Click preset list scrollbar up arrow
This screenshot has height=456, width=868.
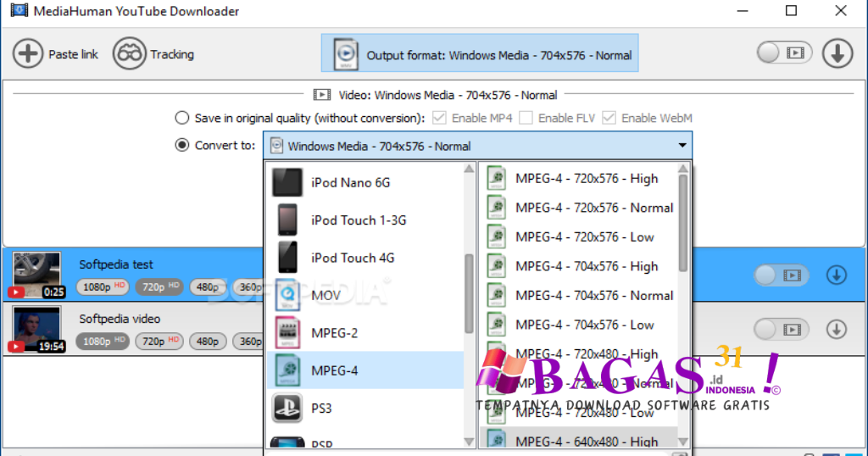click(683, 169)
